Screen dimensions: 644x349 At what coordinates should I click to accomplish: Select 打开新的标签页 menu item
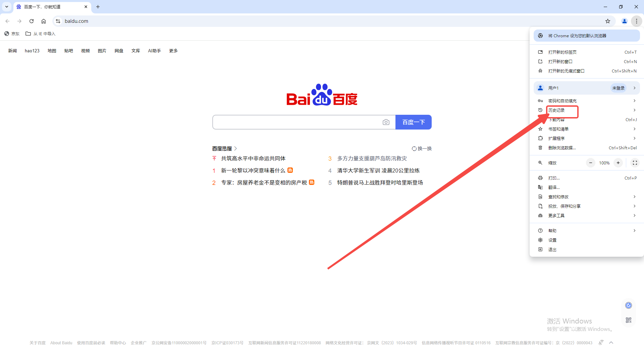coord(587,52)
